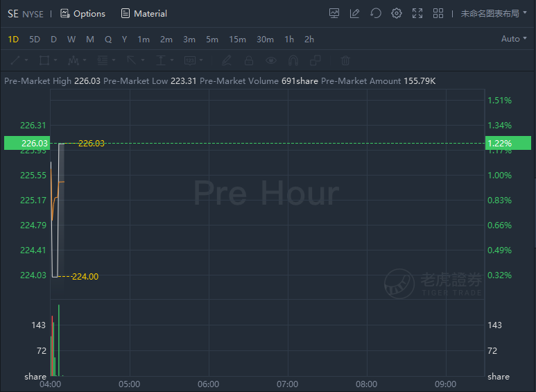Viewport: 536px width, 392px height.
Task: Click the SE ticker symbol
Action: click(13, 14)
